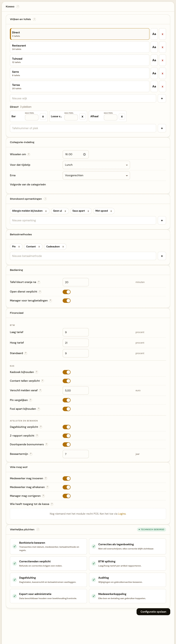Toggle Doorlopende bonnummers
Viewport: 176px width, 644px height.
click(x=67, y=445)
